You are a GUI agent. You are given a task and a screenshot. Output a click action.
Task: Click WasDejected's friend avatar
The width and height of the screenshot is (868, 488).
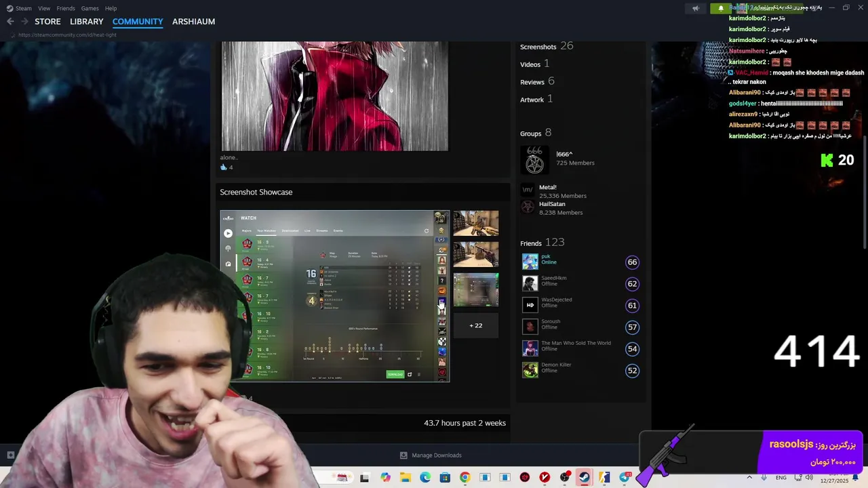530,305
